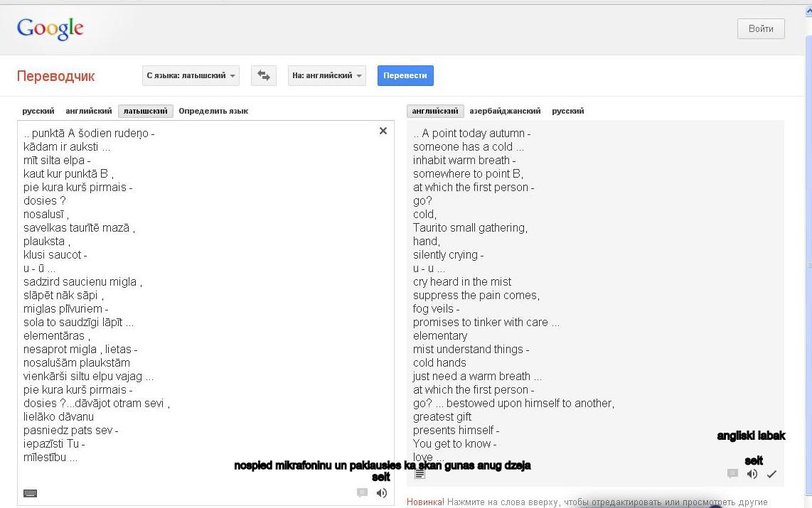Click source line 'sadzird saucienu migla ,'
The height and width of the screenshot is (508, 812).
click(x=83, y=282)
